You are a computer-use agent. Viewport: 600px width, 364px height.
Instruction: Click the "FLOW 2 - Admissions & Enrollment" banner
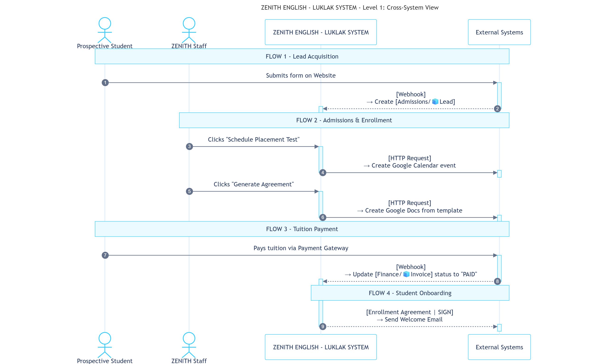pyautogui.click(x=344, y=120)
